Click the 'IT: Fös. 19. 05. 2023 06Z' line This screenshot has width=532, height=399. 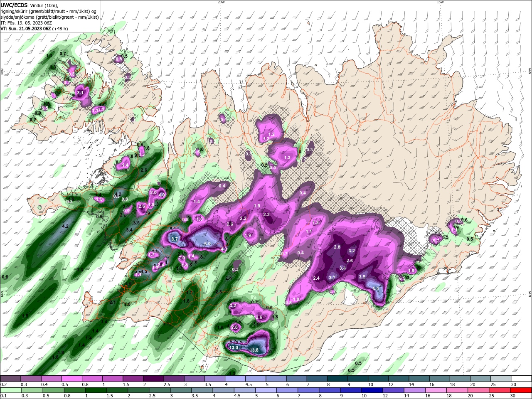click(x=26, y=23)
